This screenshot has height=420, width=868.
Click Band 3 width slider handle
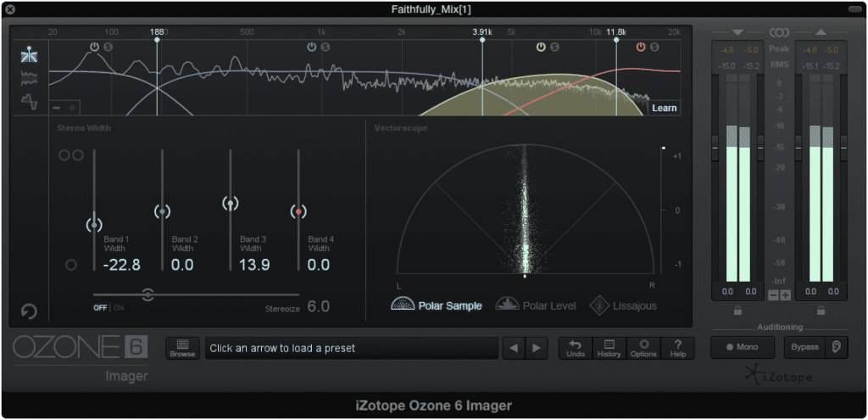[x=231, y=204]
